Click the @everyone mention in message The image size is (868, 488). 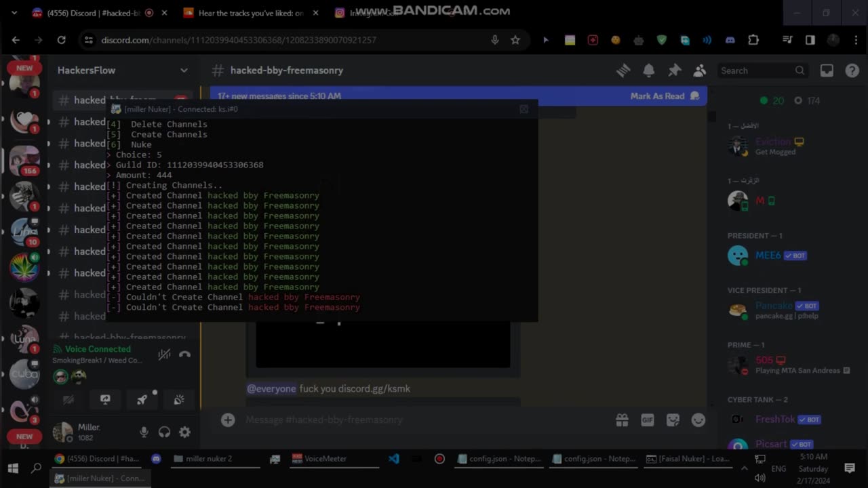271,388
